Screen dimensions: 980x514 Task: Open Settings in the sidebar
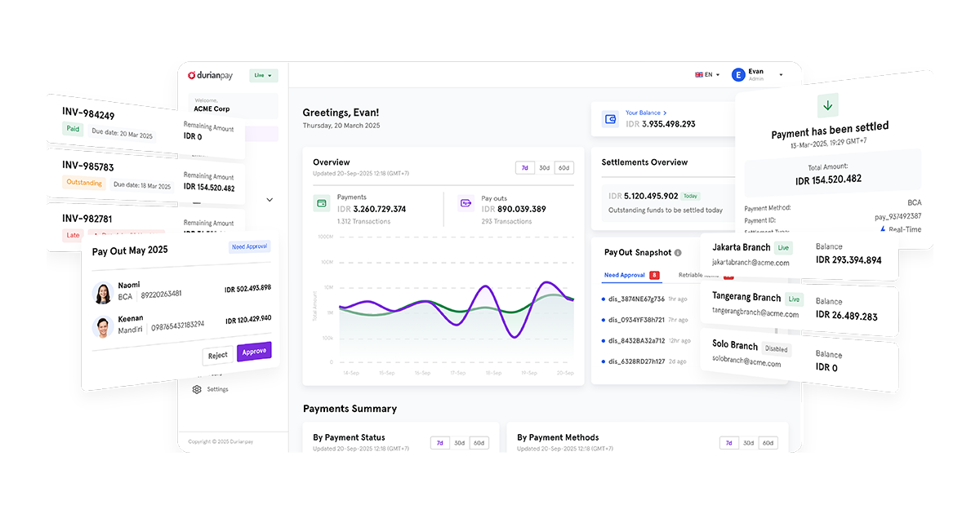point(217,389)
